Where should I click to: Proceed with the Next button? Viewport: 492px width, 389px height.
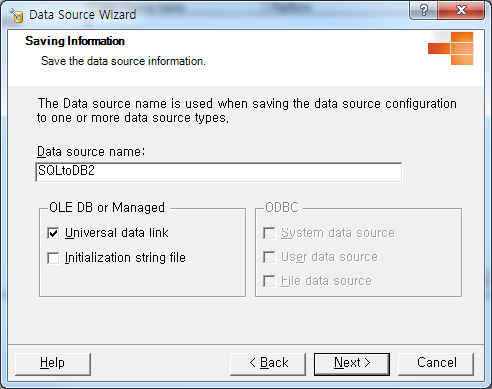click(x=352, y=364)
